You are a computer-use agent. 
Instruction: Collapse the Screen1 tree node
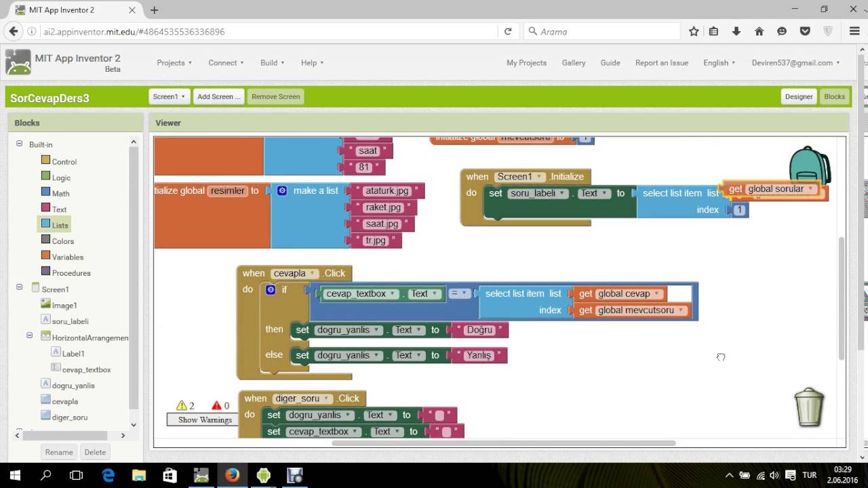[20, 288]
